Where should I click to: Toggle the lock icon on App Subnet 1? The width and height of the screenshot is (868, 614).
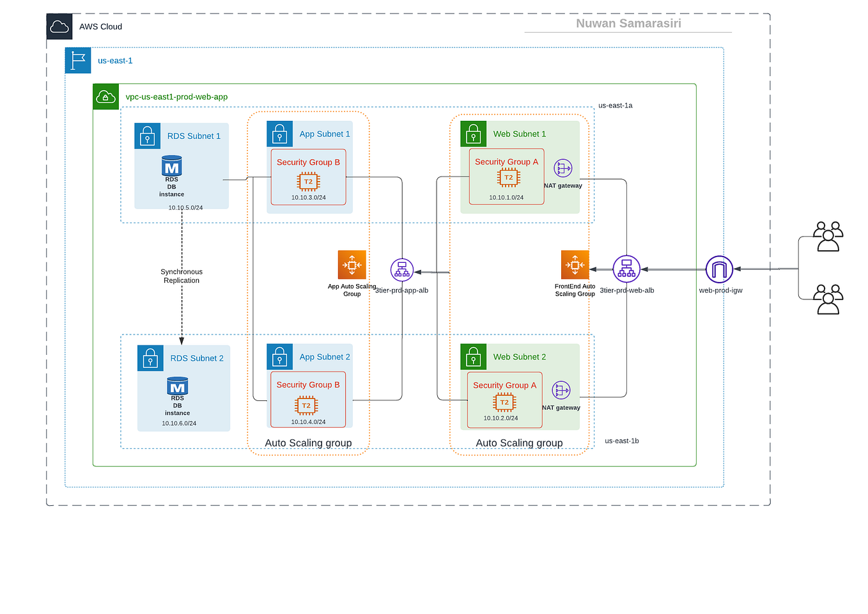coord(279,134)
